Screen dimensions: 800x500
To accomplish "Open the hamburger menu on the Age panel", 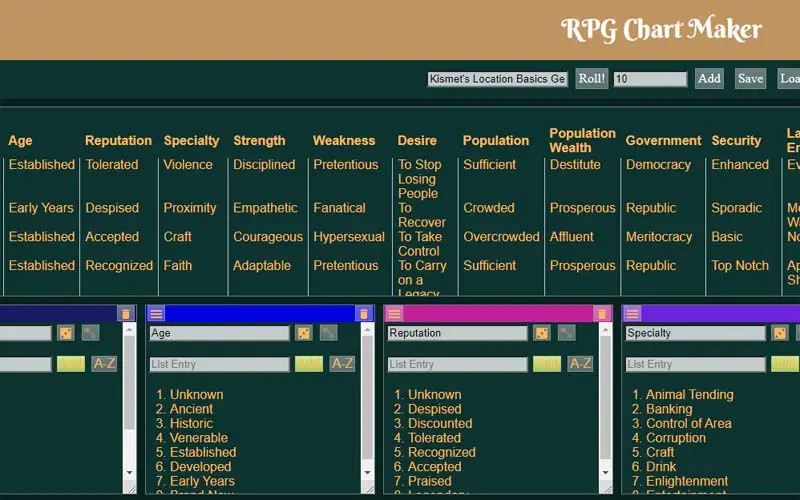I will [x=156, y=314].
